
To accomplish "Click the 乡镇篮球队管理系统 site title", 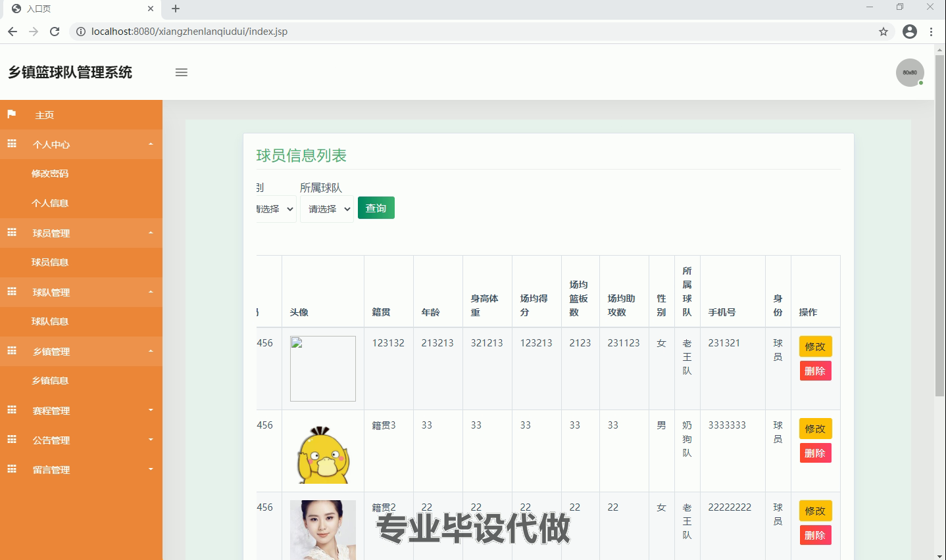I will pyautogui.click(x=70, y=72).
